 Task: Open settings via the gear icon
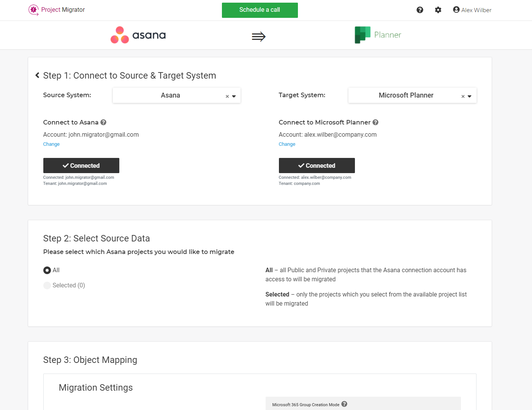click(x=438, y=10)
